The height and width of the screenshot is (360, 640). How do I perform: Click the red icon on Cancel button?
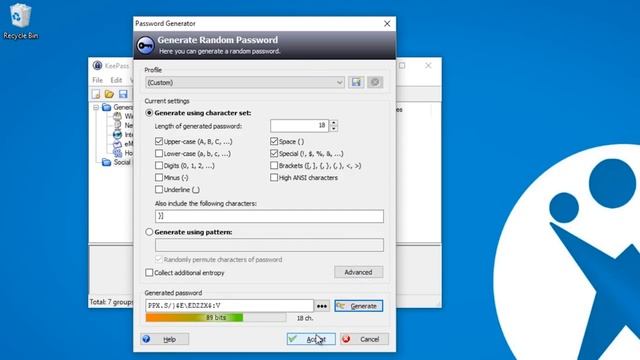[346, 339]
